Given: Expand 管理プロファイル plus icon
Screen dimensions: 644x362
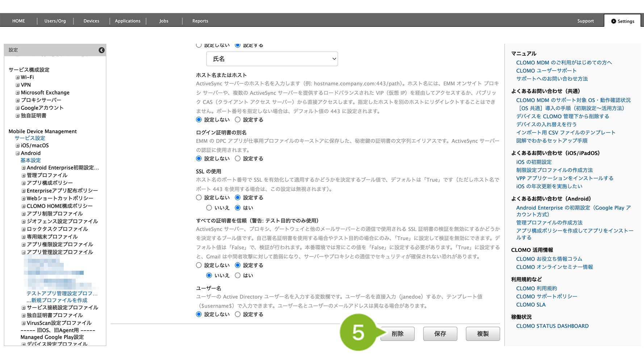Looking at the screenshot, I should pyautogui.click(x=24, y=175).
